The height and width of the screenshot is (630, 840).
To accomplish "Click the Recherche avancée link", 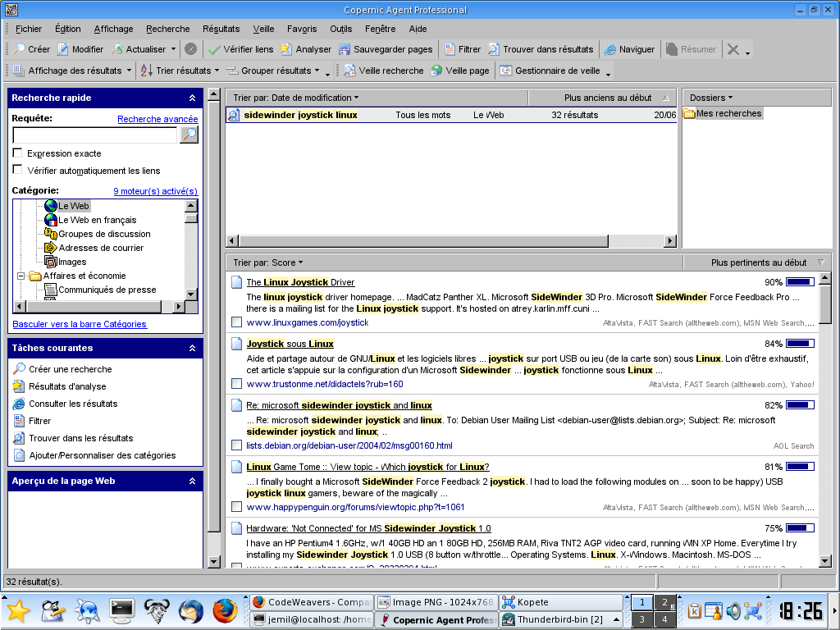I will pyautogui.click(x=157, y=119).
